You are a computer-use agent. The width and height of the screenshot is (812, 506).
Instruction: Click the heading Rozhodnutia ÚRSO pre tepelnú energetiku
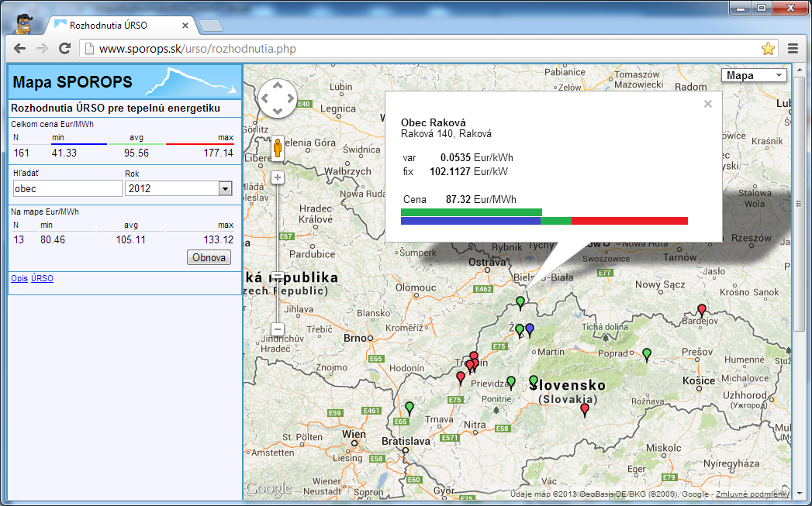click(116, 108)
